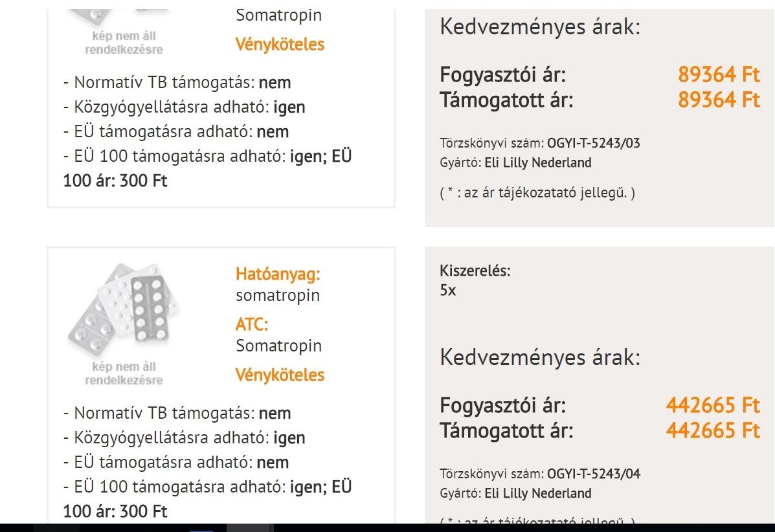Image resolution: width=775 pixels, height=532 pixels.
Task: Select the 442665 Ft Támogatott ár price
Action: tap(713, 431)
